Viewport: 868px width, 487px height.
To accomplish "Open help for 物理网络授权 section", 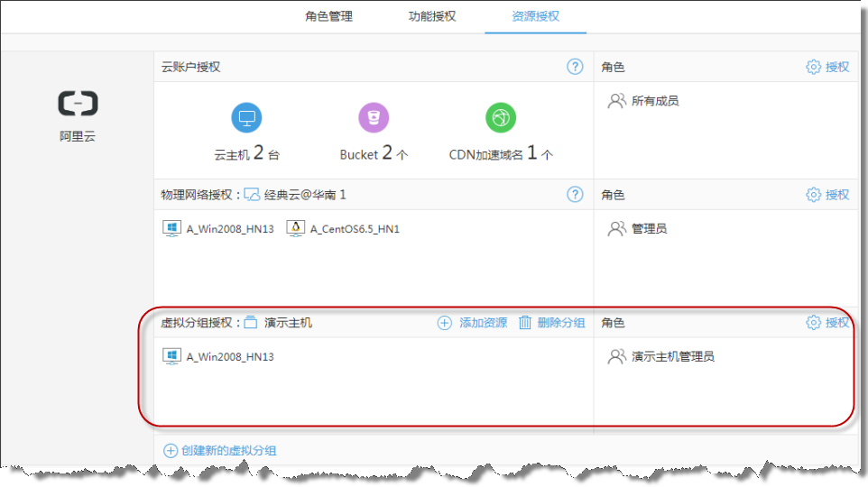I will click(575, 195).
